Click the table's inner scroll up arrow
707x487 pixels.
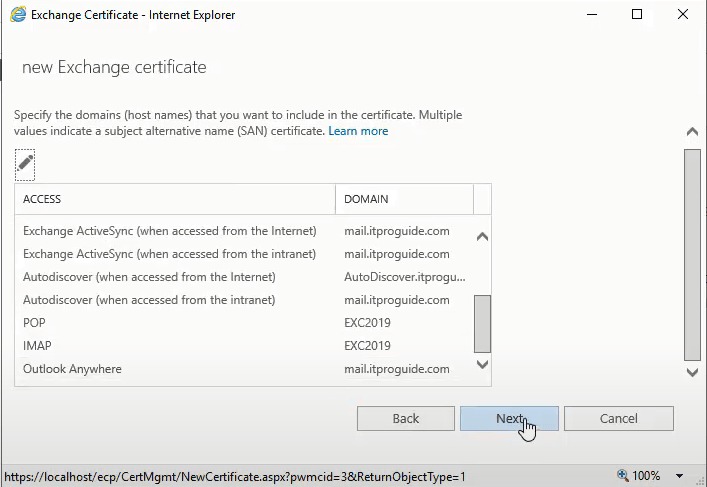[482, 237]
